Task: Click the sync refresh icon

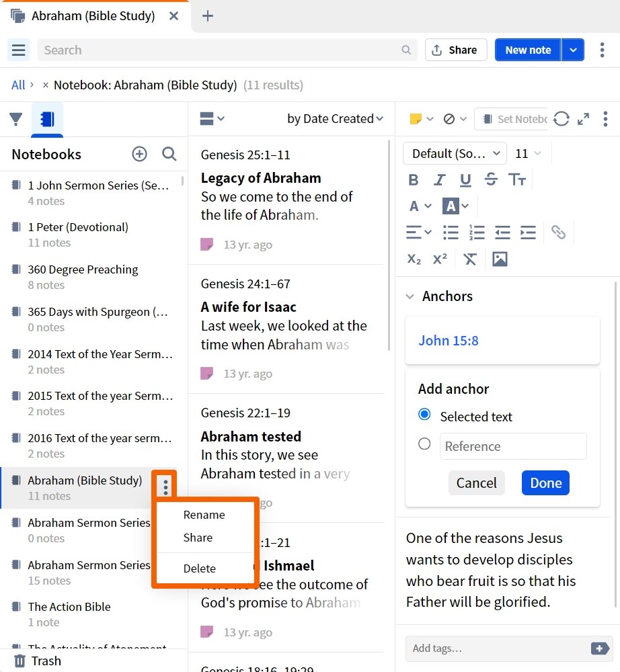Action: pos(561,119)
